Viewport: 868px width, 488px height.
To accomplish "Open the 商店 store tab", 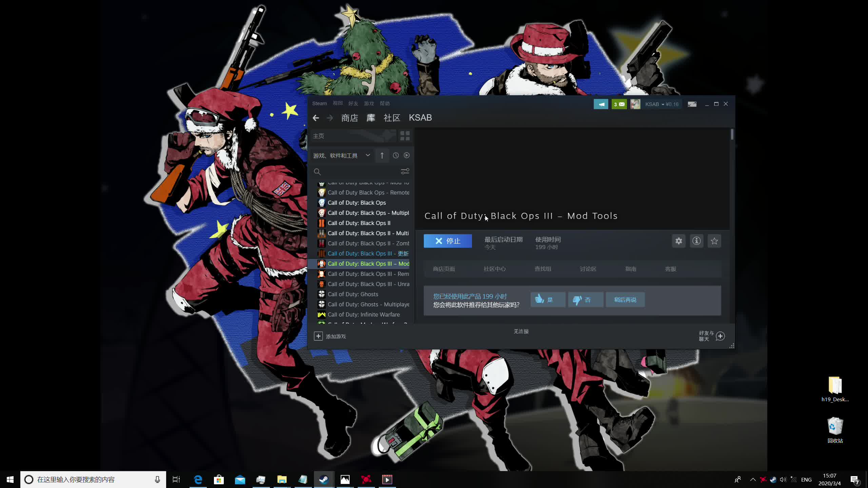I will tap(350, 118).
